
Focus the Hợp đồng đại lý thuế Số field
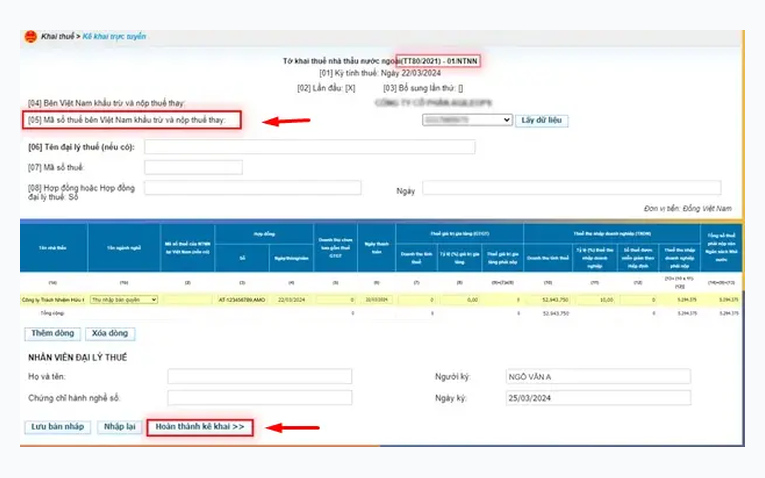pos(253,188)
